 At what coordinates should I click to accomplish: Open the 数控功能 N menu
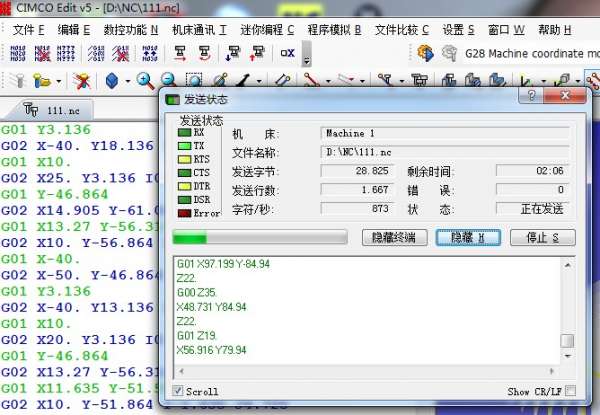tap(130, 30)
